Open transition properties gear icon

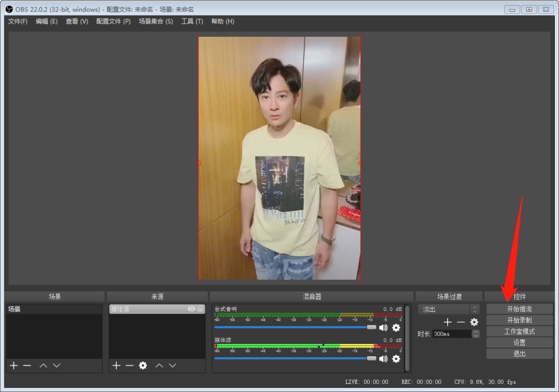(x=474, y=322)
